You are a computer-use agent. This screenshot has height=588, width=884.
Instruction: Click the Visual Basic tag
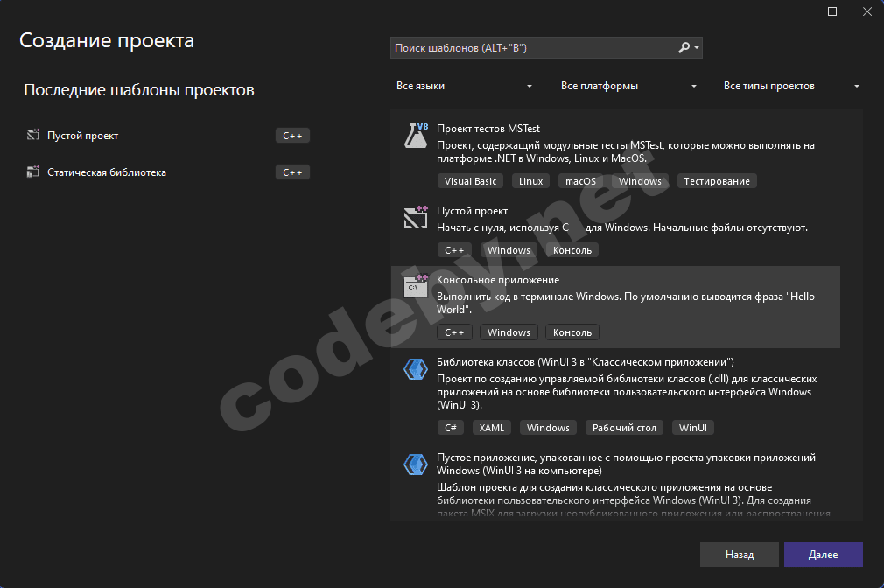[x=470, y=180]
